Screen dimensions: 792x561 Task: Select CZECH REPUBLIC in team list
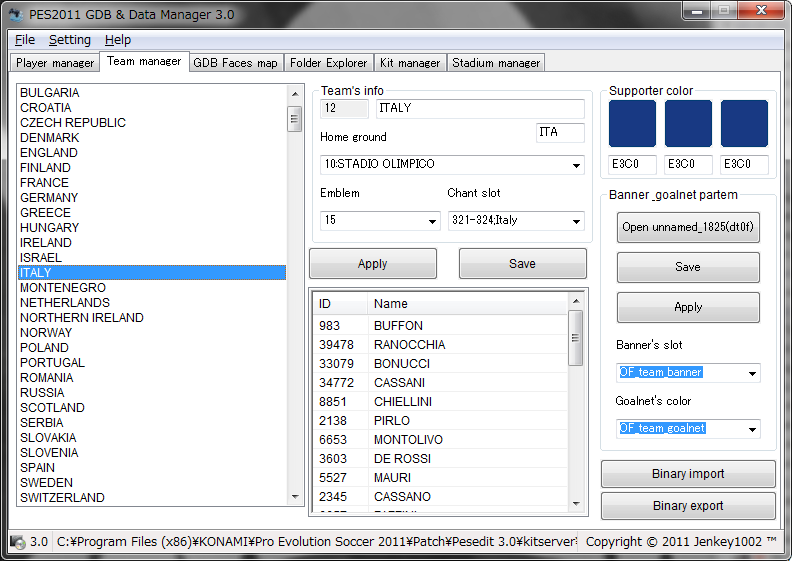[x=152, y=123]
